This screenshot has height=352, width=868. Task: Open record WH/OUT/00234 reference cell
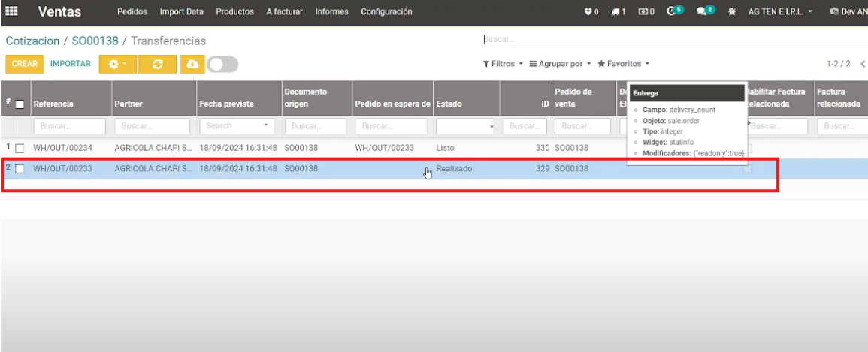tap(62, 148)
